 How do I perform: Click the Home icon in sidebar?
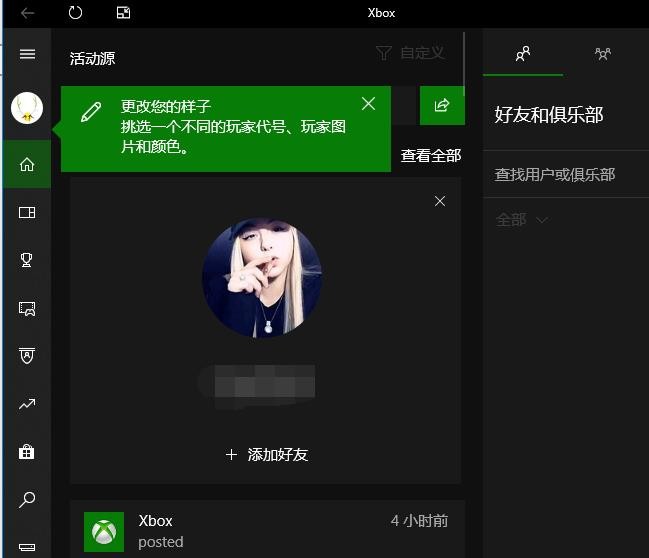[27, 164]
